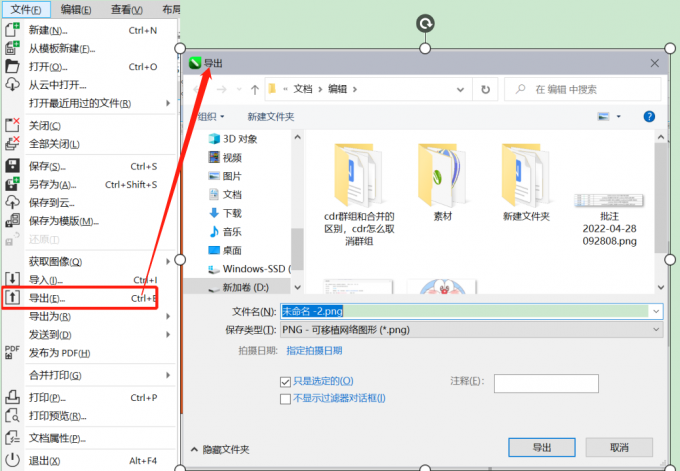Click the 在 编辑 中搜索 search box
This screenshot has height=471, width=680.
click(x=583, y=89)
